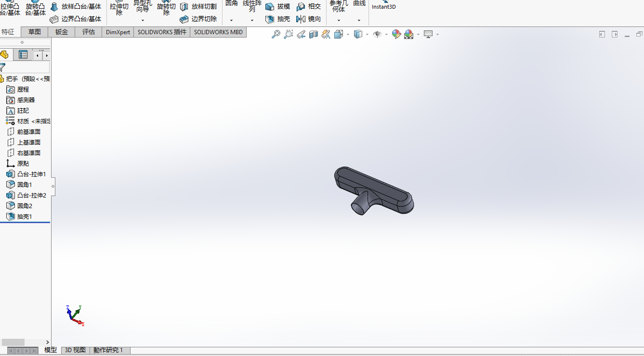Activate the 拔模 draft tool

[x=277, y=7]
